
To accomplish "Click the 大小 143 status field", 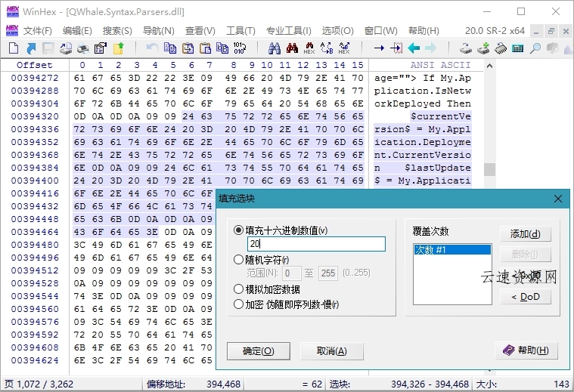I will (523, 384).
